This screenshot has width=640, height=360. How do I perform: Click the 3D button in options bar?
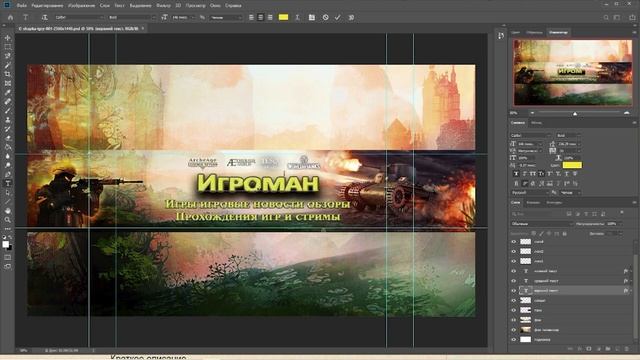point(351,18)
